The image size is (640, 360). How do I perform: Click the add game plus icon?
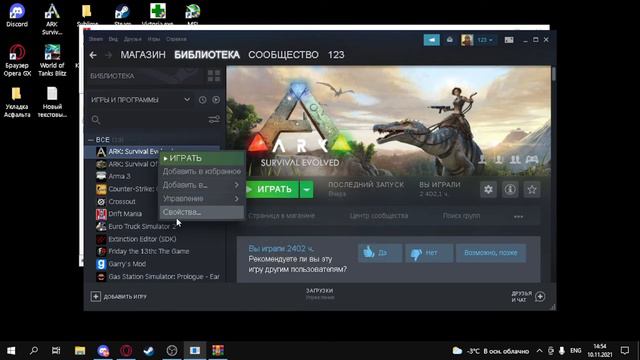96,297
